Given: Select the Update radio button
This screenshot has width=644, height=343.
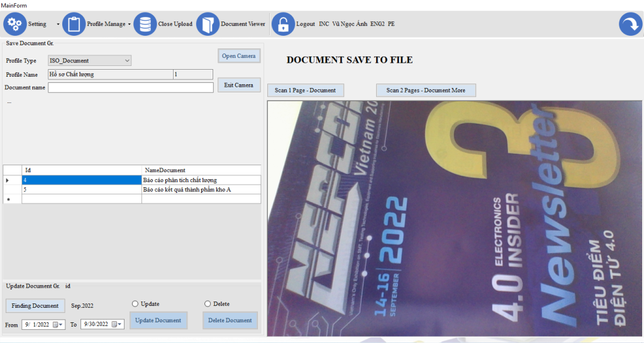Looking at the screenshot, I should tap(135, 303).
